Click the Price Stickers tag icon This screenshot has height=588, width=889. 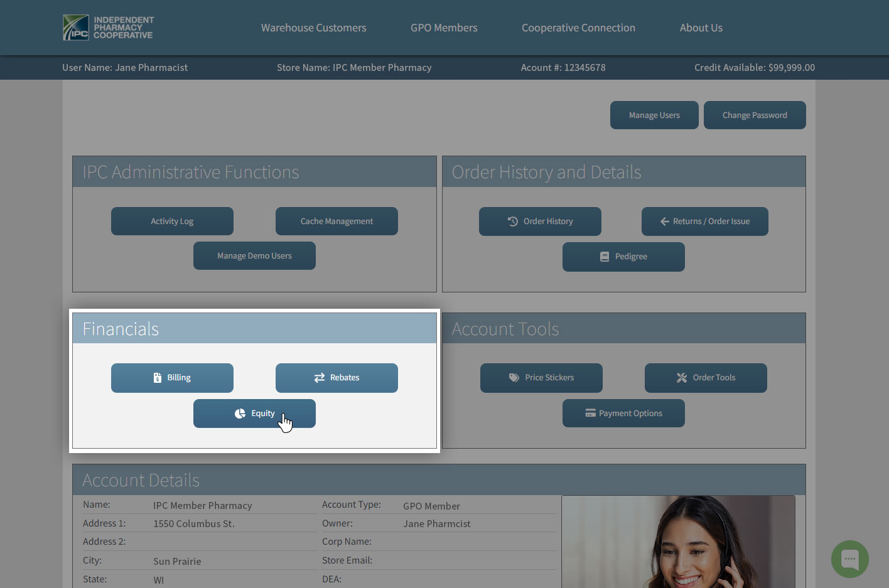[x=514, y=378]
